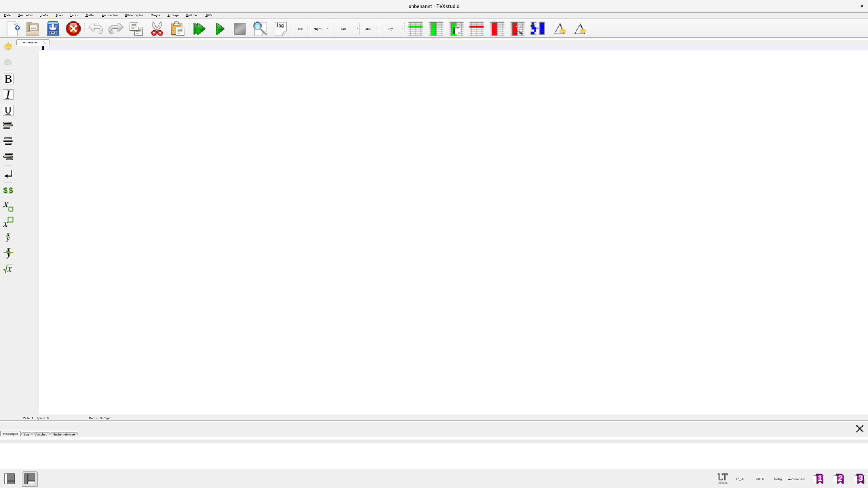Screen dimensions: 868x488
Task: Click the add table row icon
Action: pos(416,29)
